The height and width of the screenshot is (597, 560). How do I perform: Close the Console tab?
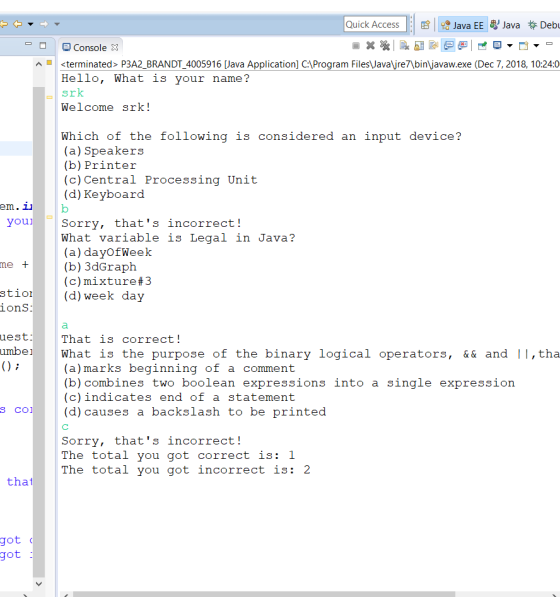(x=115, y=48)
